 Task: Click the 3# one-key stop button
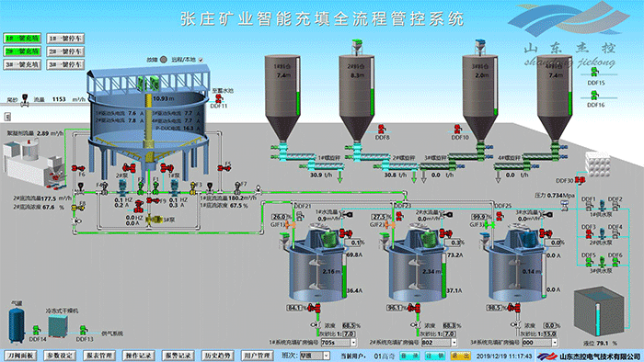[x=65, y=64]
